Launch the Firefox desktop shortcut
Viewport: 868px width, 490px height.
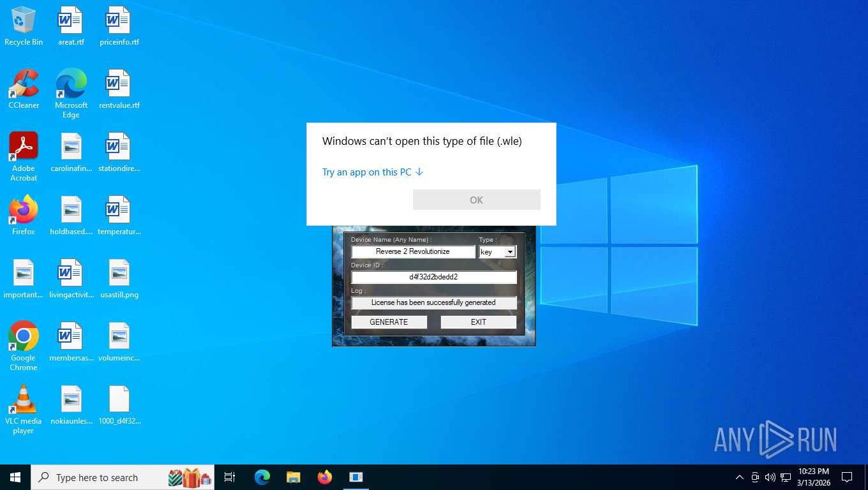pyautogui.click(x=24, y=216)
